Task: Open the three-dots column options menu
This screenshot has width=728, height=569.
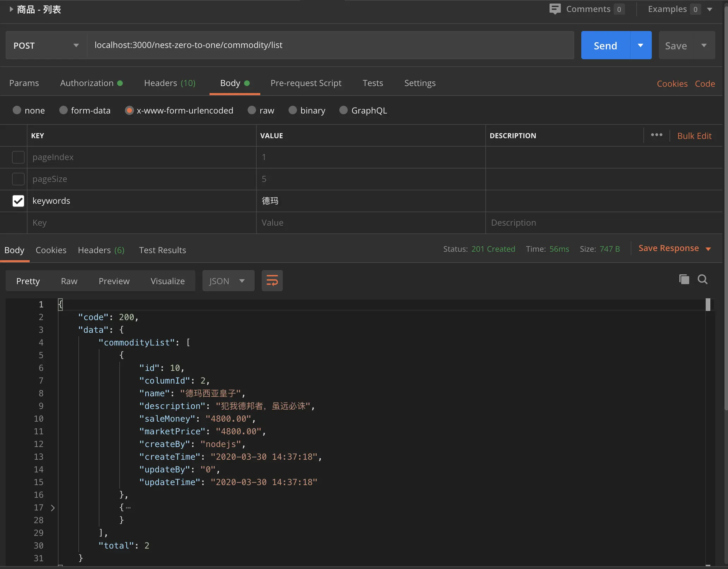Action: point(656,135)
